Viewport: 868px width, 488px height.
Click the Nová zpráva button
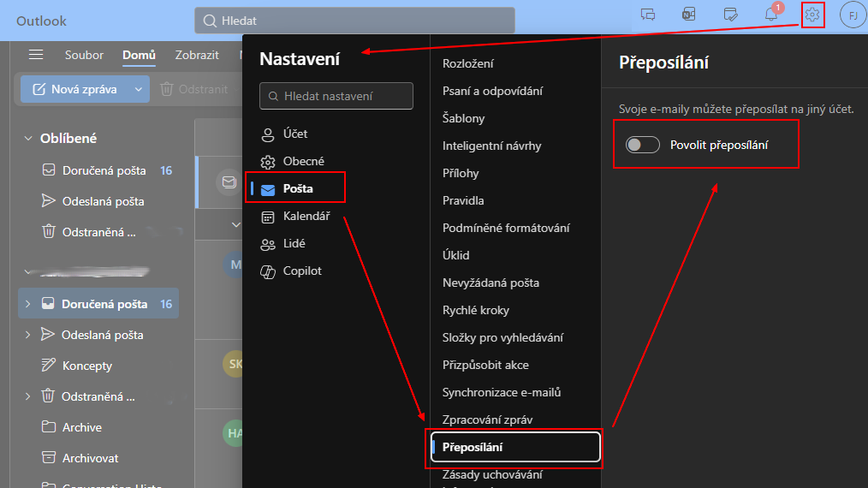[74, 89]
